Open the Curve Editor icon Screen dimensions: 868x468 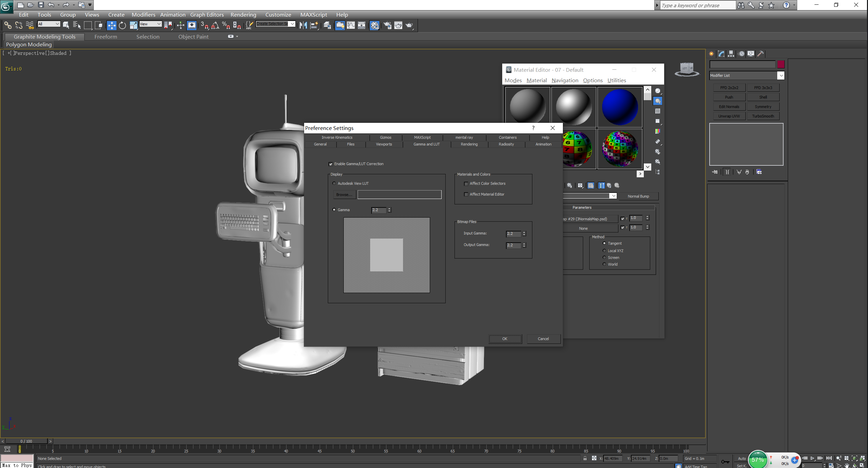[351, 25]
